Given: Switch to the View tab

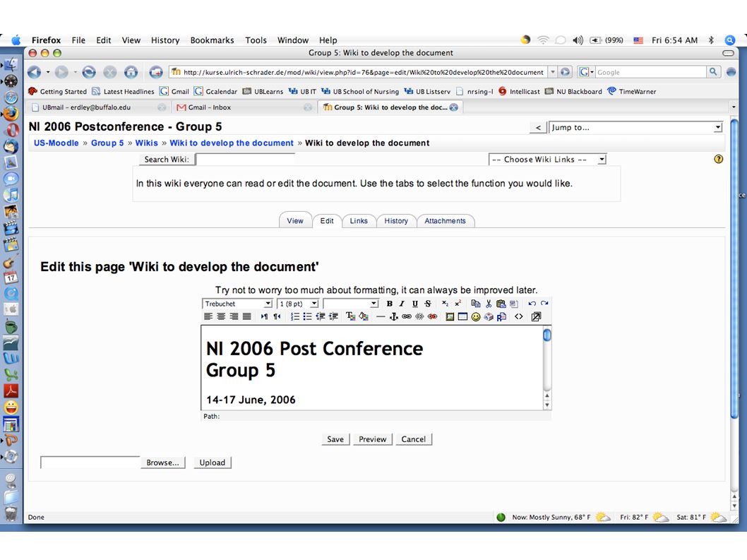Looking at the screenshot, I should 295,220.
